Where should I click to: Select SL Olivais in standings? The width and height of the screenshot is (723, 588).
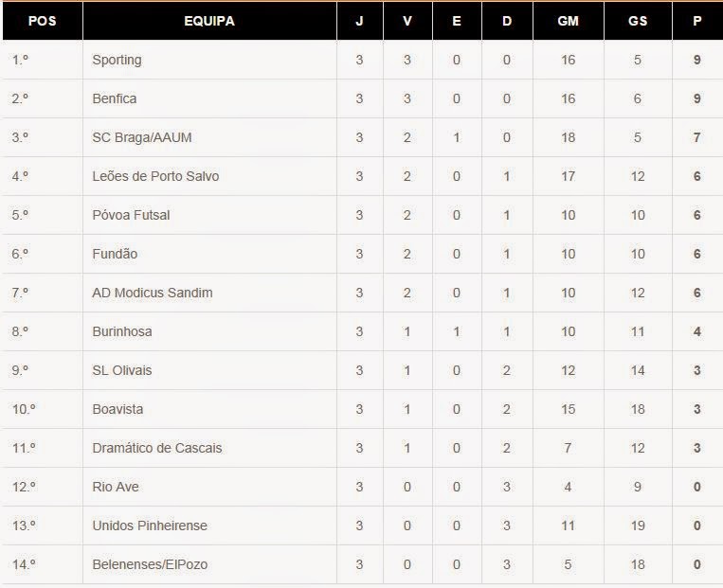point(122,370)
